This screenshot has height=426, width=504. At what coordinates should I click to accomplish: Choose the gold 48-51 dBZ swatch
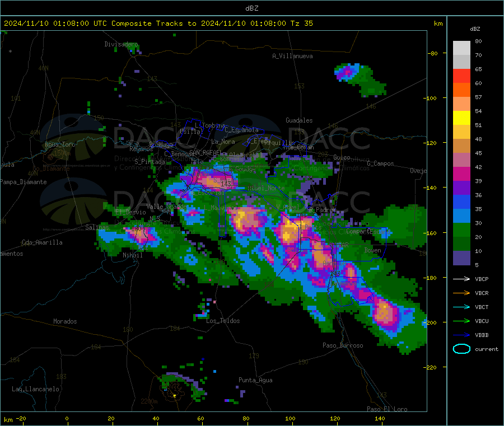(x=461, y=132)
